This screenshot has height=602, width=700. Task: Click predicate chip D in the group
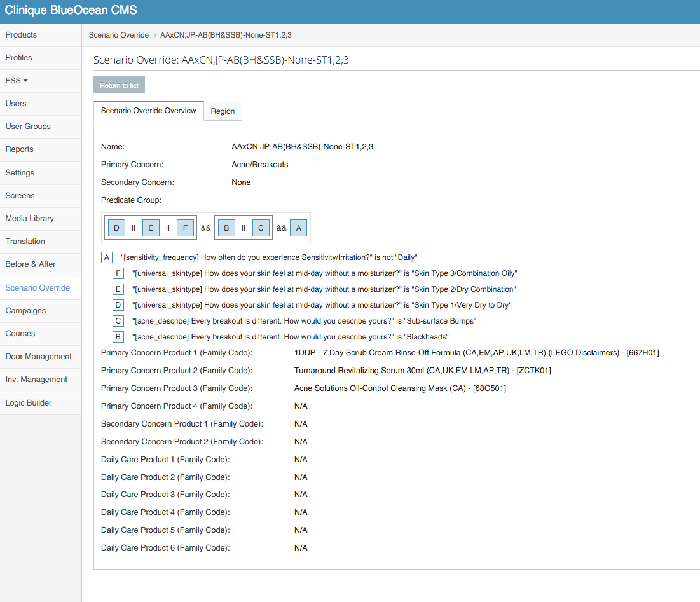[116, 228]
